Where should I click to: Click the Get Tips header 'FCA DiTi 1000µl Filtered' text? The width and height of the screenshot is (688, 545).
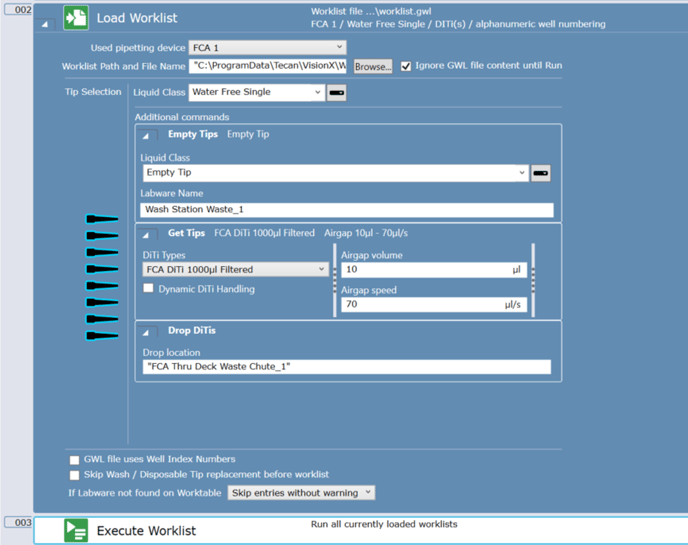264,233
